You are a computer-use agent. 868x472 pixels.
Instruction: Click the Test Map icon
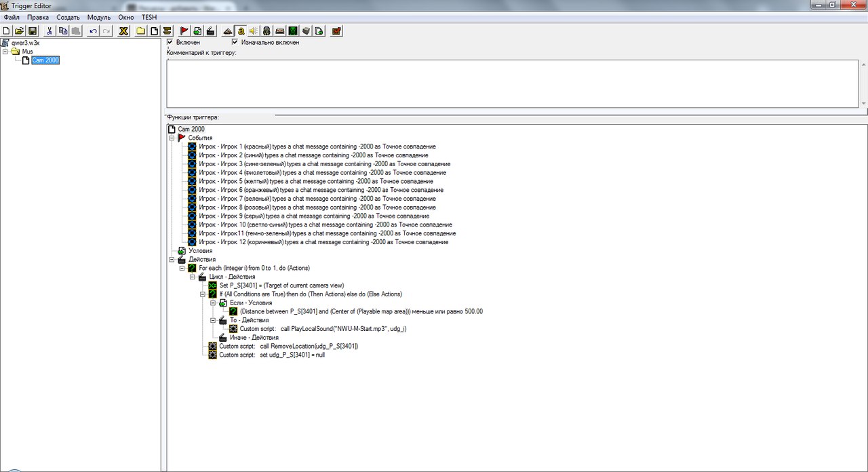[336, 31]
